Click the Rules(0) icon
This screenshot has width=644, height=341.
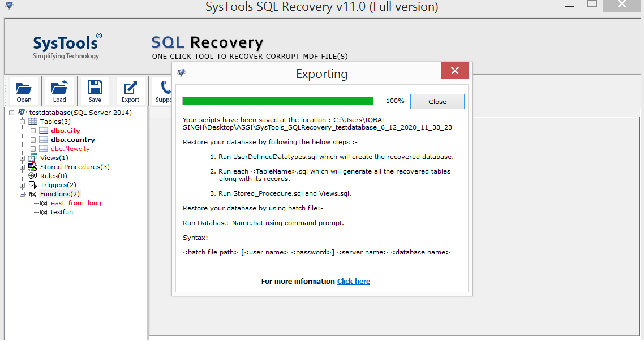point(32,176)
